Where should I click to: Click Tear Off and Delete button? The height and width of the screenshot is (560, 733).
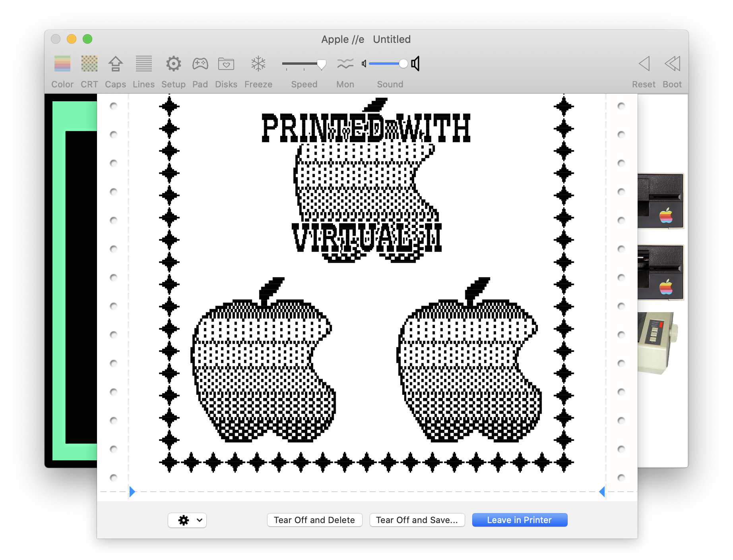point(314,520)
